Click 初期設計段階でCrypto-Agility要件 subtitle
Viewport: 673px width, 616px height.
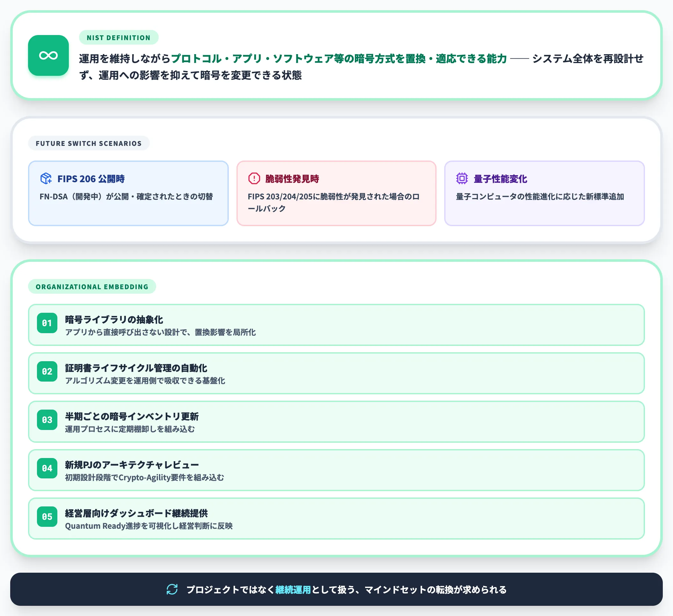144,477
